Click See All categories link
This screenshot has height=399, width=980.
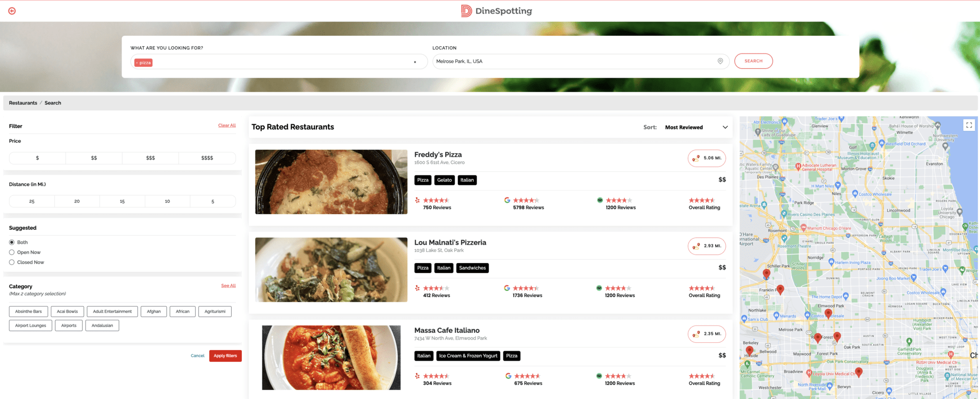(228, 286)
